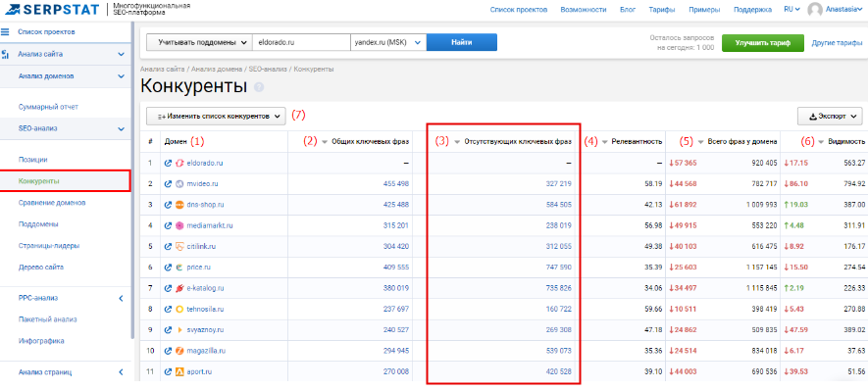Image resolution: width=868 pixels, height=390 pixels.
Task: Open Поддомены in the sidebar
Action: (38, 224)
